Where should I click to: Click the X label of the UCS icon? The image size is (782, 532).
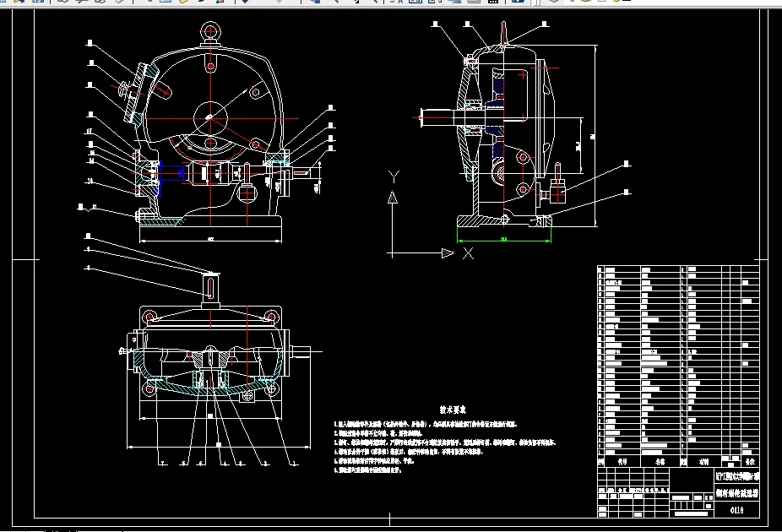tap(468, 253)
